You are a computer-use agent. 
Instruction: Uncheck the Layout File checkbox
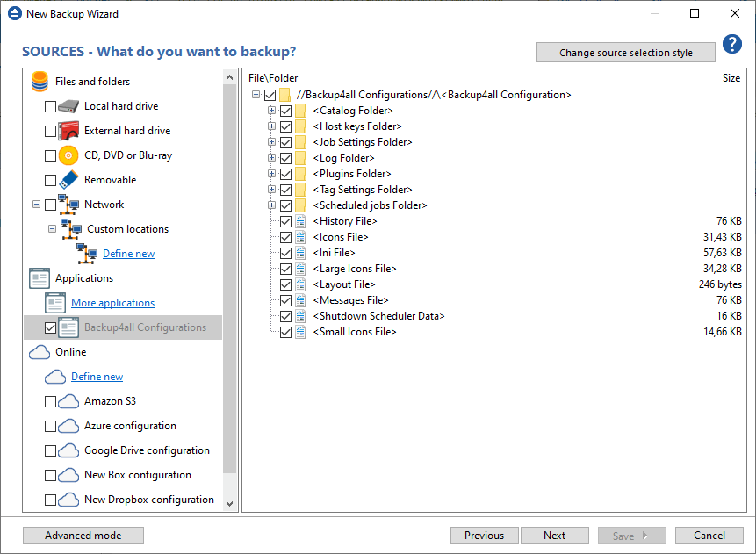pos(286,285)
